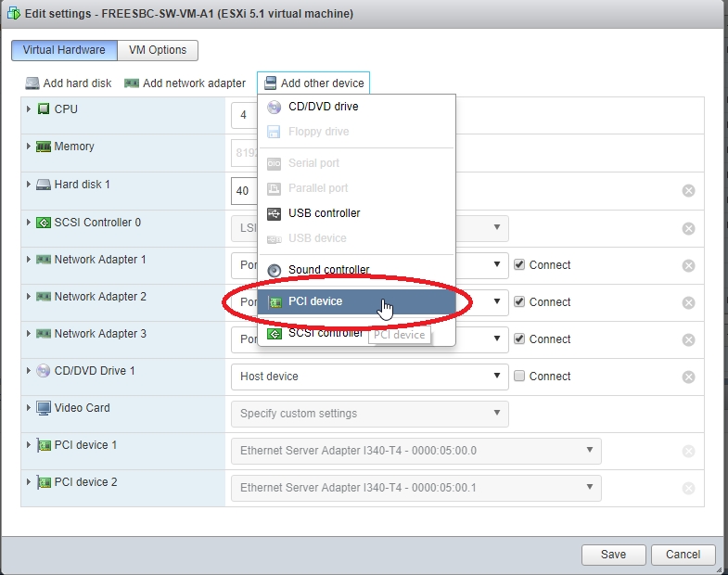The image size is (728, 575).
Task: Remove Network Adapter 1 using X icon
Action: [x=688, y=265]
